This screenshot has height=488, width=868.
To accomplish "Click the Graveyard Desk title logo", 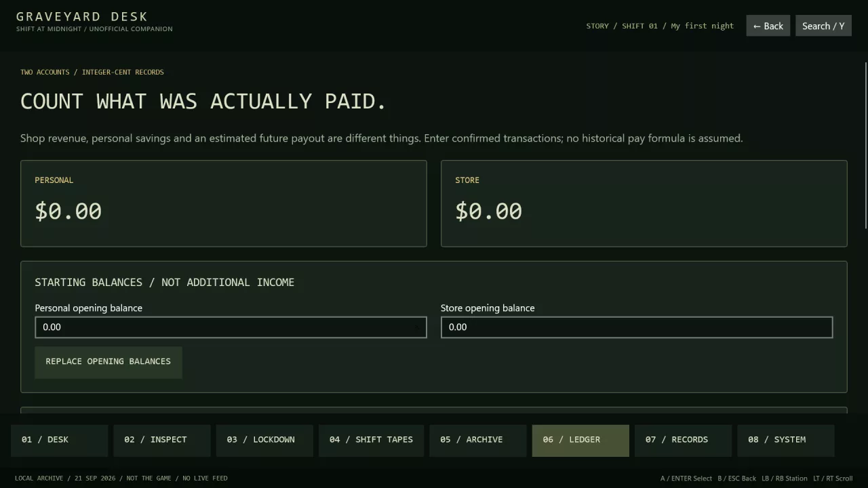I will click(x=82, y=16).
